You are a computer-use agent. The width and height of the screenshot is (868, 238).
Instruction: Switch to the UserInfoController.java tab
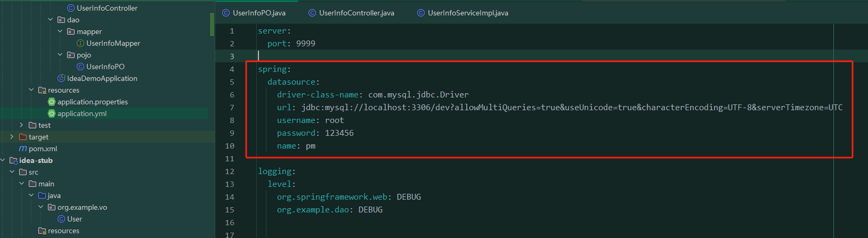351,13
